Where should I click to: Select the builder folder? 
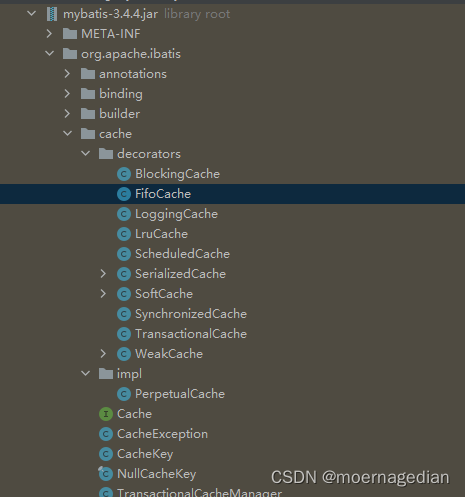[119, 114]
